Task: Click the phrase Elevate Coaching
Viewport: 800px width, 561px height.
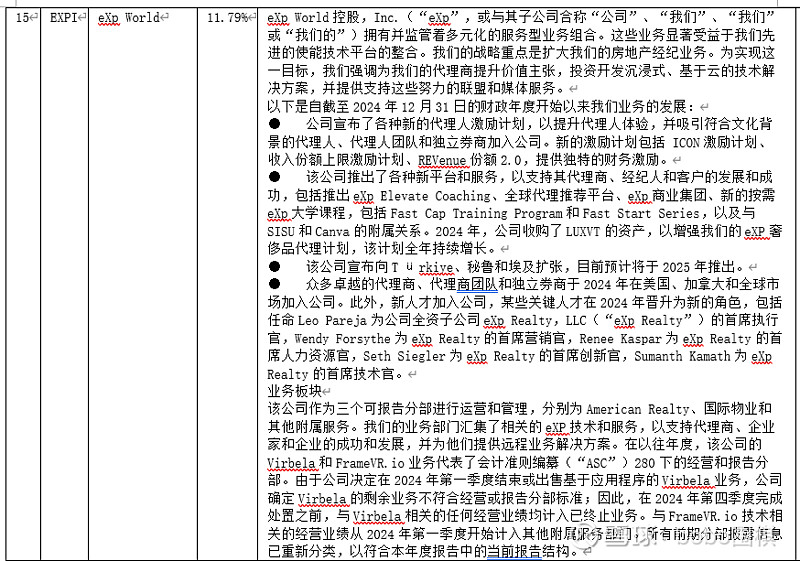Action: pos(435,196)
